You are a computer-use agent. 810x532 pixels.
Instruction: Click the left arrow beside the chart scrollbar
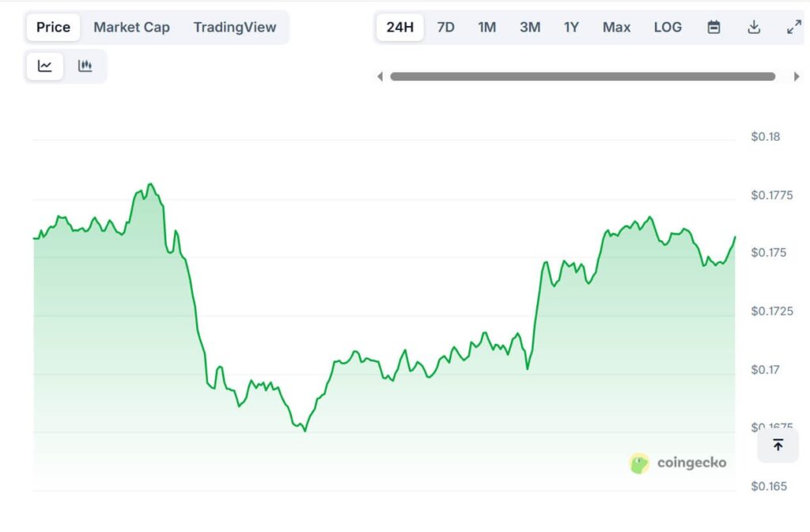point(380,76)
